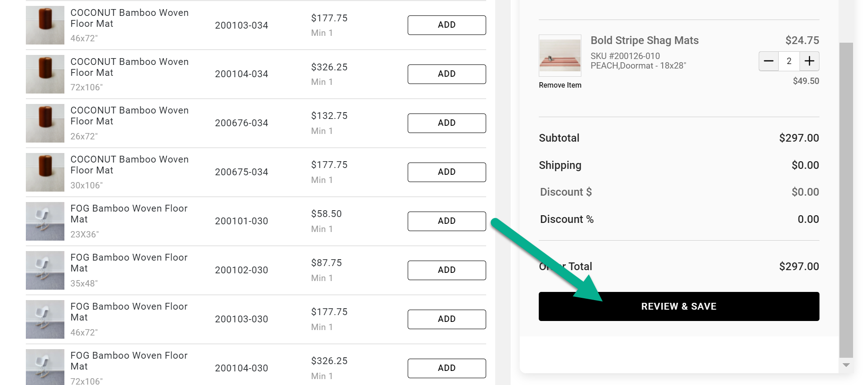Click the cart panel scroll down arrow
Viewport: 868px width, 385px height.
[846, 365]
